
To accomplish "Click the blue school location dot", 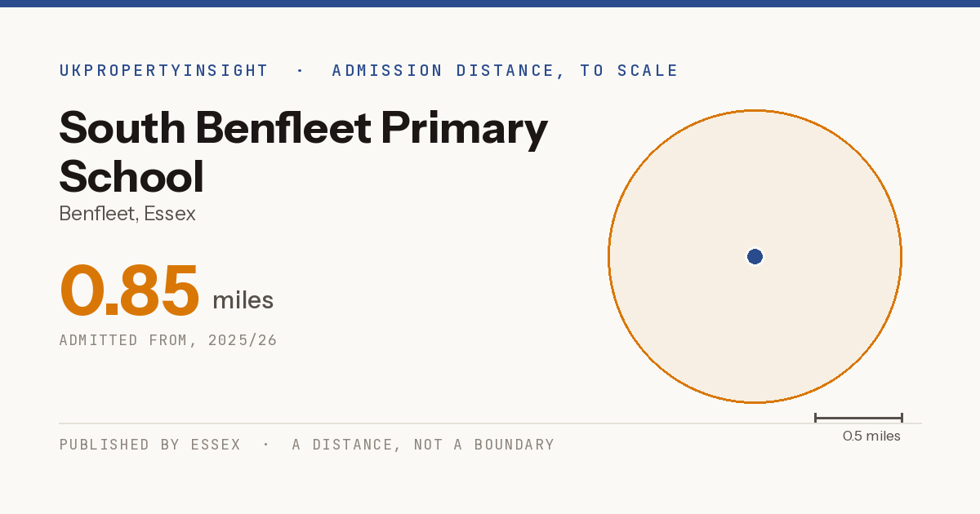I will [755, 257].
